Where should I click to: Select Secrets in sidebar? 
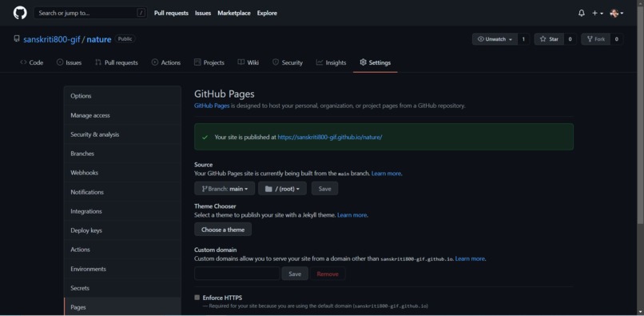(x=122, y=288)
